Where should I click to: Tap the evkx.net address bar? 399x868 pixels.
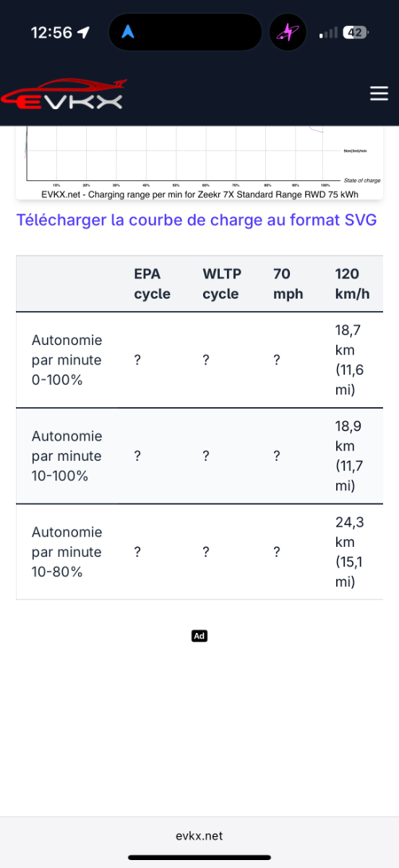point(199,835)
